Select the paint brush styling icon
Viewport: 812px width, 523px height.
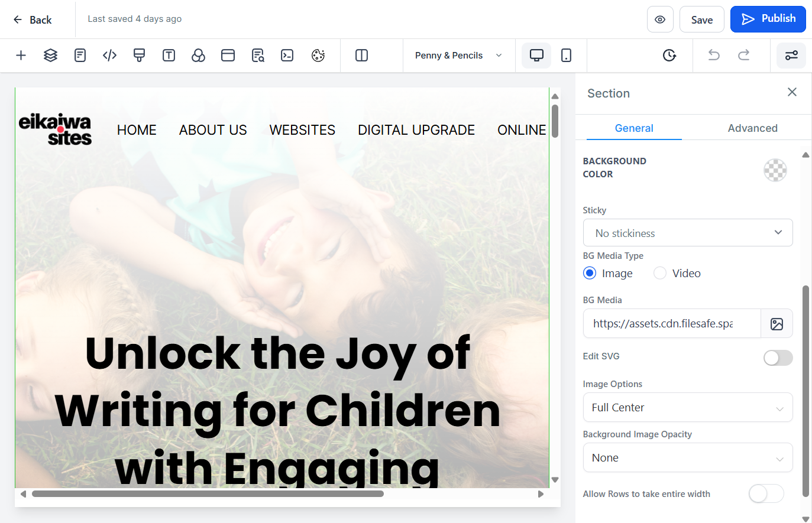[139, 56]
